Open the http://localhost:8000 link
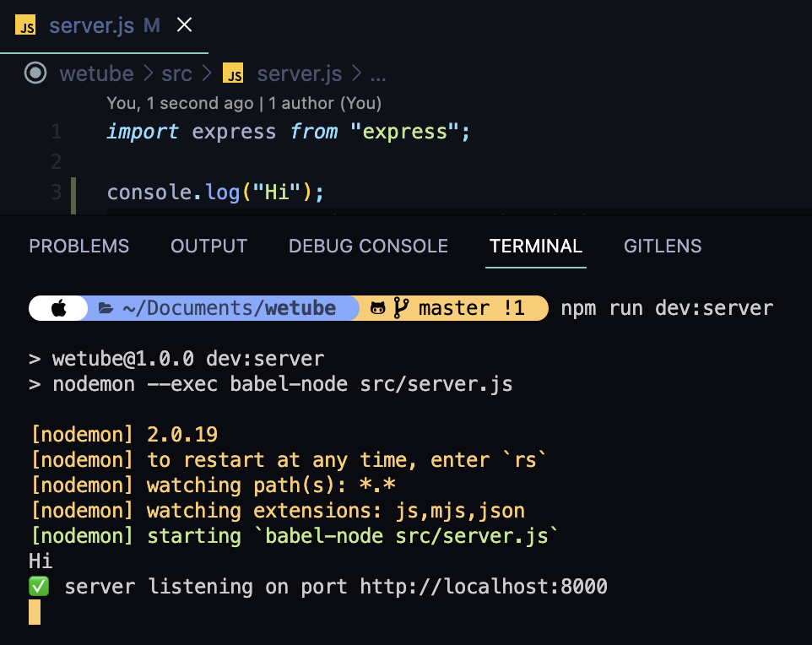The image size is (812, 645). coord(484,587)
